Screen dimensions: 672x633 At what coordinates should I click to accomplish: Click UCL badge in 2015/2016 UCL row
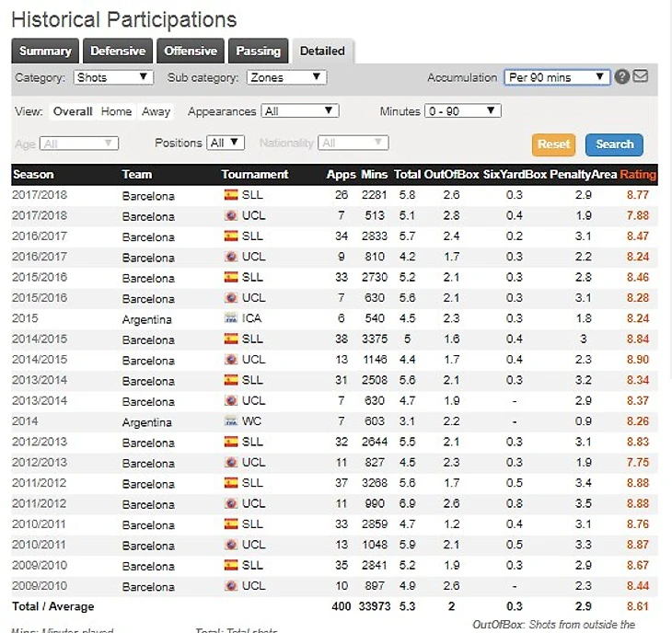230,298
